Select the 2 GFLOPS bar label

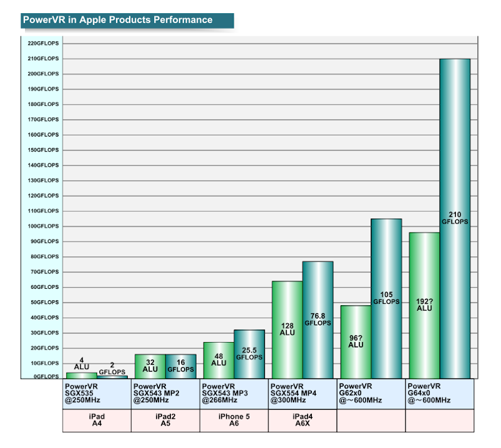coord(112,368)
